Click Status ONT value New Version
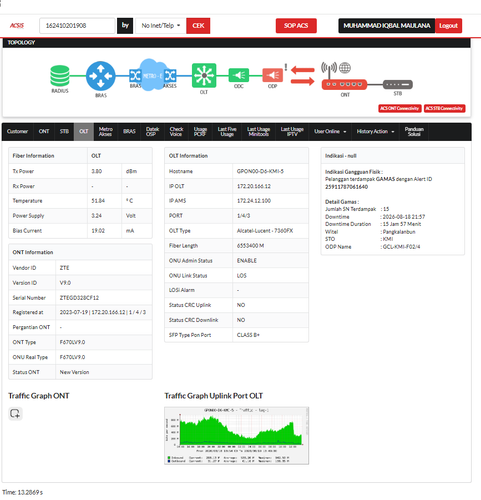Viewport: 481px width, 500px height. [x=74, y=372]
